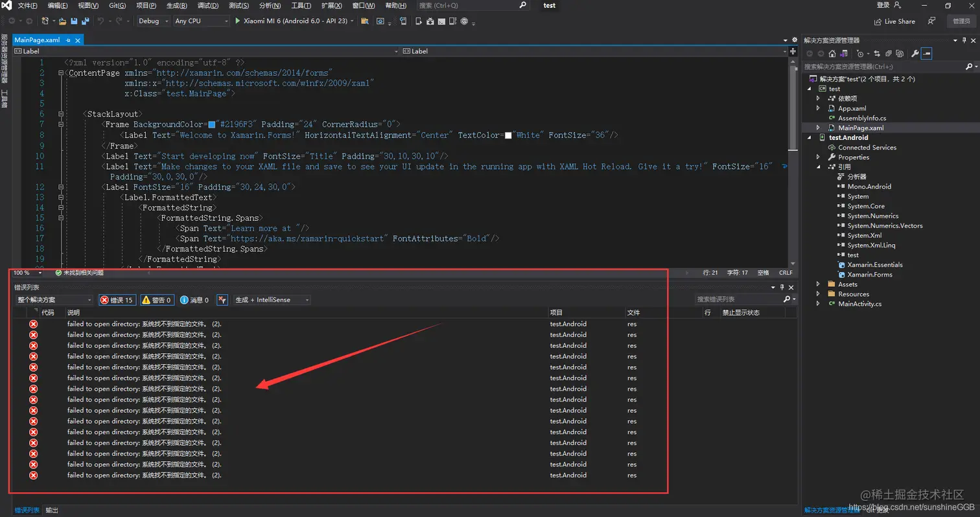Select MainActivity.cs in Solution Explorer

coord(859,304)
